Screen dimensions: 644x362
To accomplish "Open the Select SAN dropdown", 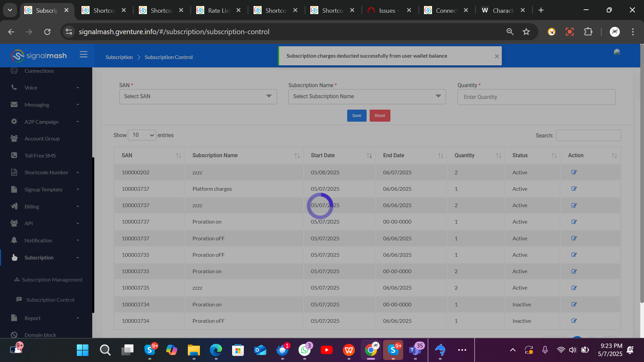I will click(x=198, y=97).
